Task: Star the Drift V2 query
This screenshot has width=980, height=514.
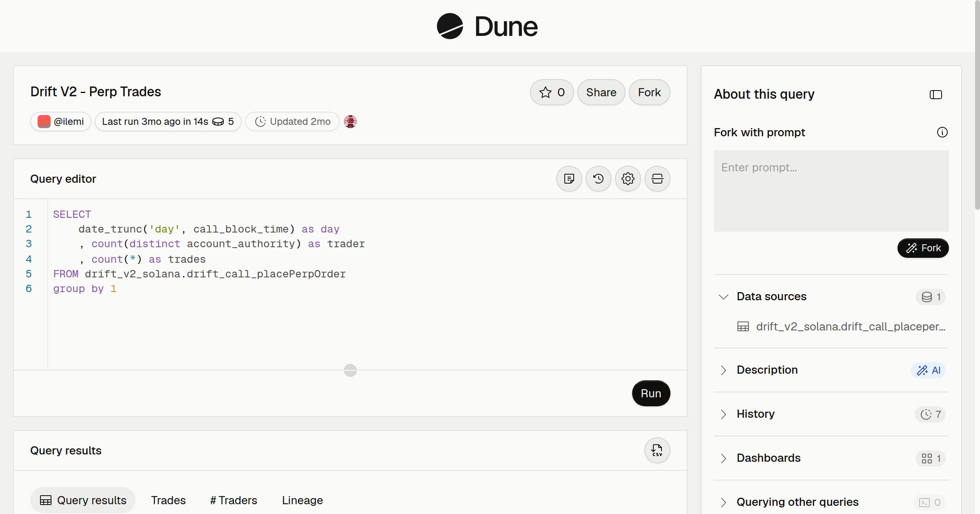Action: coord(552,92)
